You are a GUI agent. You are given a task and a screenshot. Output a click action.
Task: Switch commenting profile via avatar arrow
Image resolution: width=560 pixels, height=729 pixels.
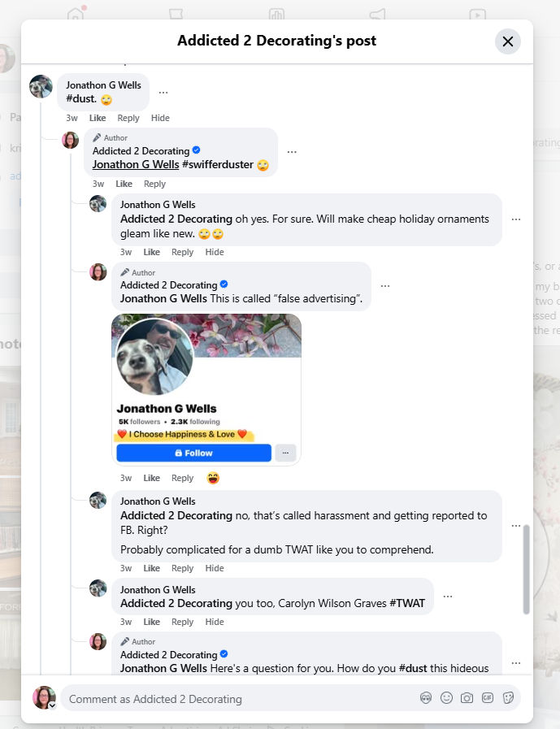click(x=52, y=705)
